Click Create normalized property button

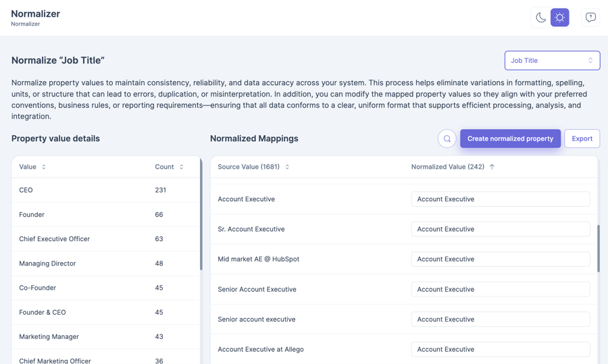tap(510, 138)
